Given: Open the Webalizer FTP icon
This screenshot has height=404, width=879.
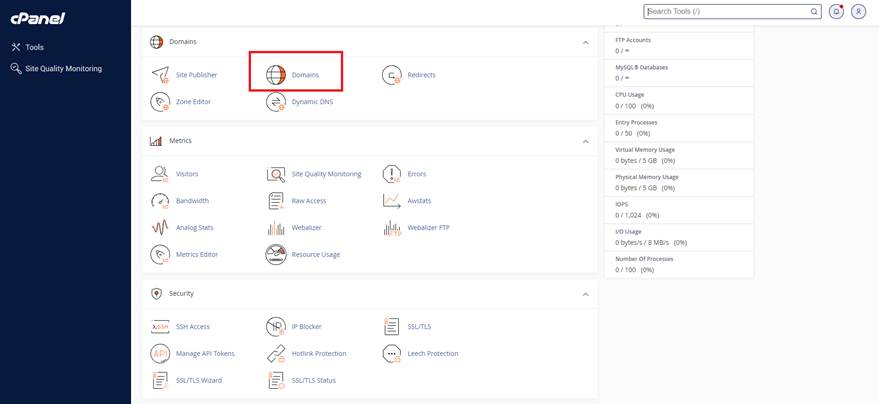Looking at the screenshot, I should pyautogui.click(x=392, y=228).
